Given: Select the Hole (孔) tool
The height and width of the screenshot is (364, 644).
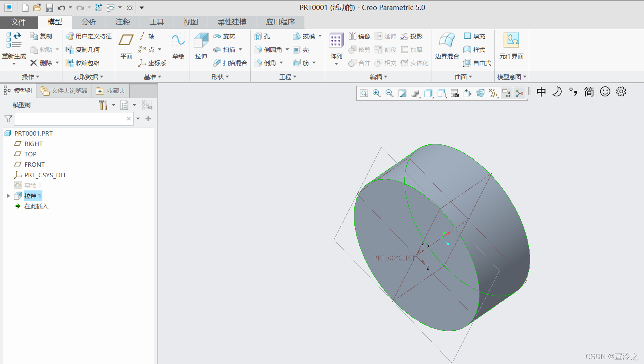Looking at the screenshot, I should (x=262, y=36).
